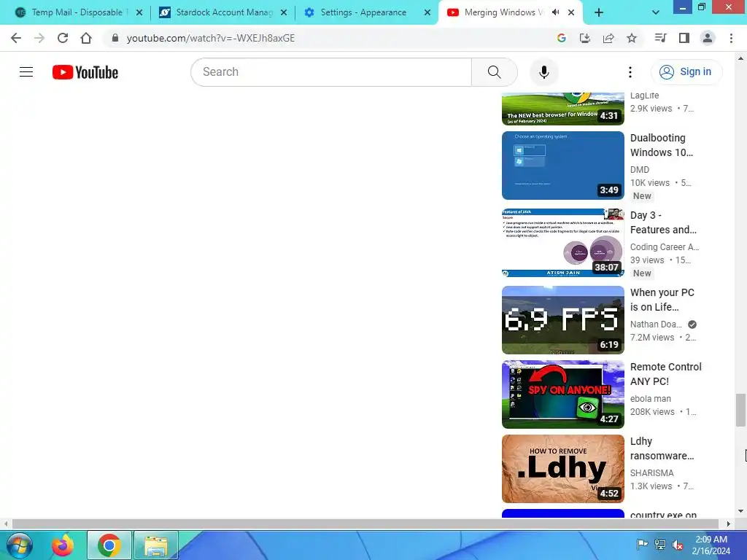This screenshot has width=747, height=560.
Task: Open the Chrome profile avatar
Action: click(708, 38)
